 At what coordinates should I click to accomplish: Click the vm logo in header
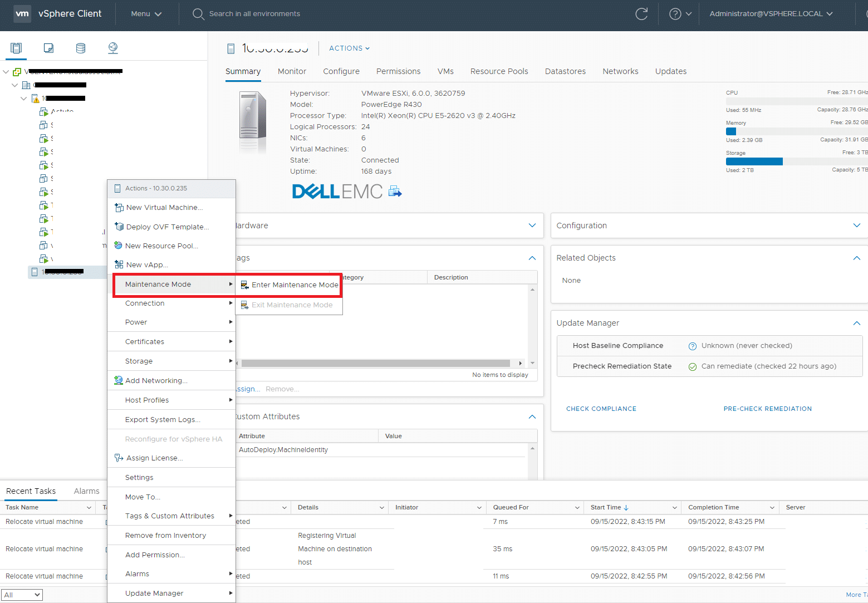click(x=22, y=14)
